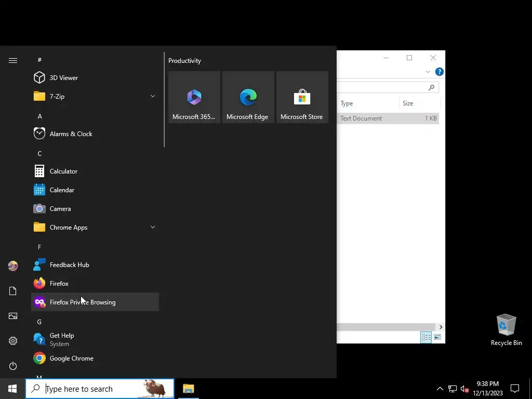Switch Explorer to details view
The image size is (532, 399).
click(x=426, y=337)
